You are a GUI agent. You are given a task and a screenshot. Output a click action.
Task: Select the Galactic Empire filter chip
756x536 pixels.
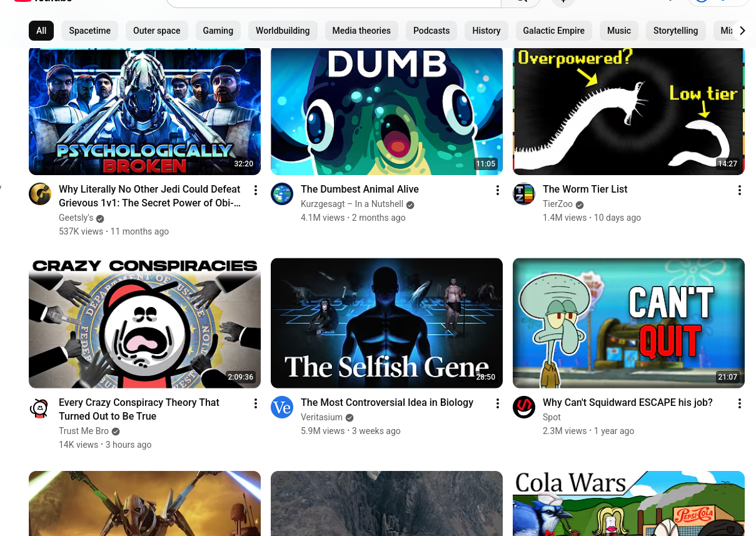[554, 31]
